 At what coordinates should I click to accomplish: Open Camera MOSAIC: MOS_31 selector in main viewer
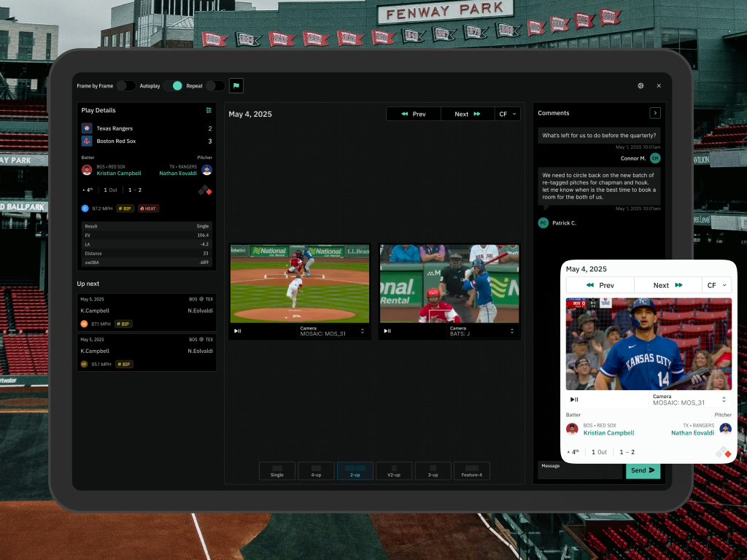click(333, 331)
